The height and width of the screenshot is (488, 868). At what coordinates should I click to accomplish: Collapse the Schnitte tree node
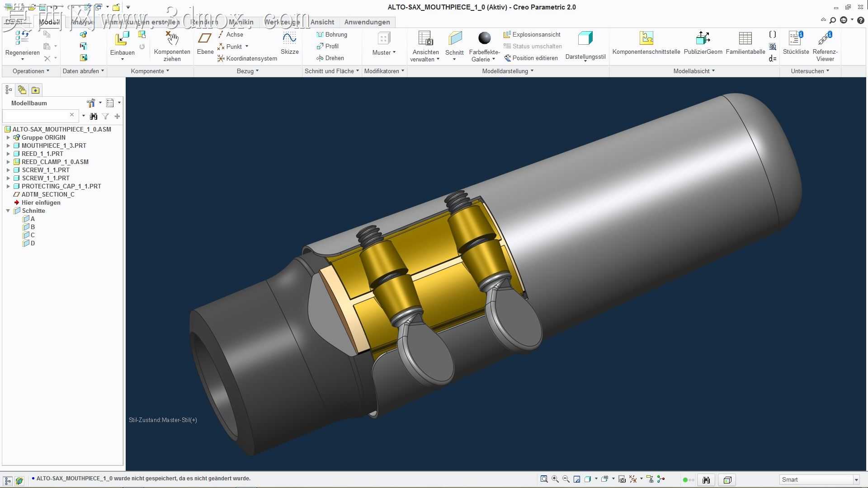8,211
